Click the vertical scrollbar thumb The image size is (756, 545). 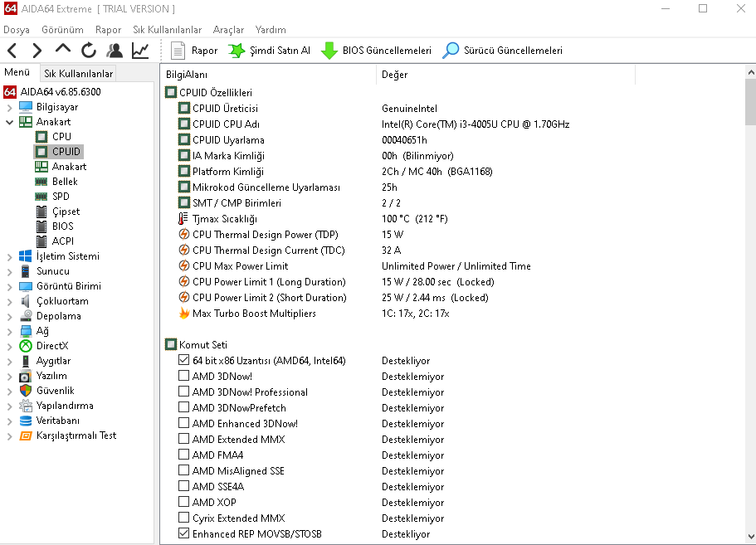tap(751, 102)
